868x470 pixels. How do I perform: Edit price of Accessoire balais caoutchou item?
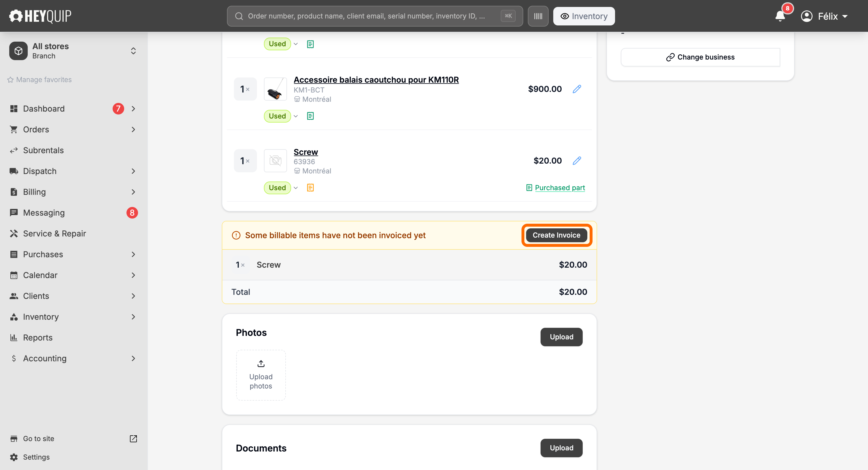tap(577, 89)
